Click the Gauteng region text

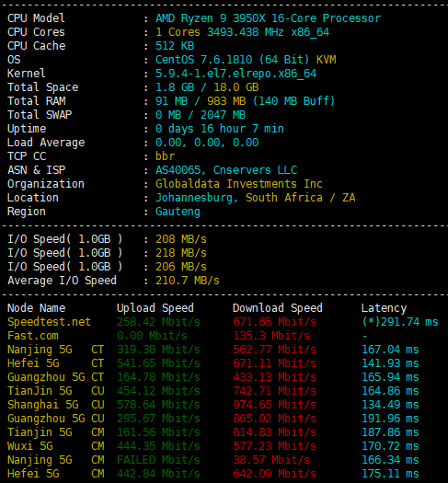pos(178,212)
